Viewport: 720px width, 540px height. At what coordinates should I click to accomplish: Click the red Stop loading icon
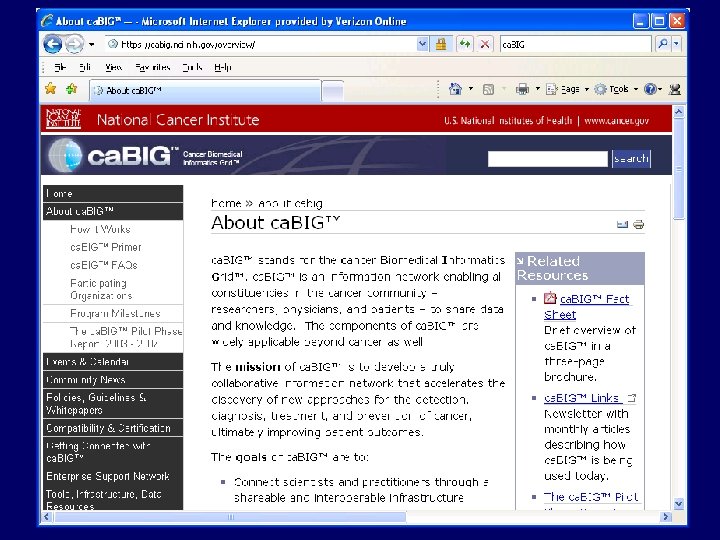point(484,45)
